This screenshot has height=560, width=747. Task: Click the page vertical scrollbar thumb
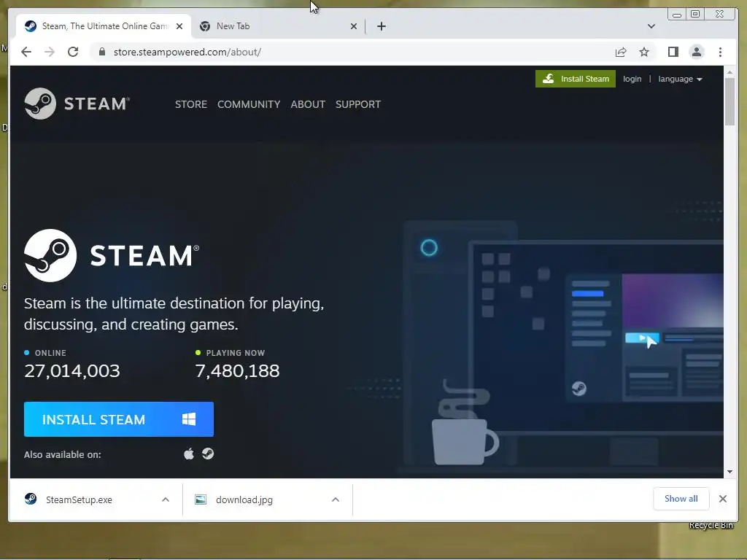point(729,101)
